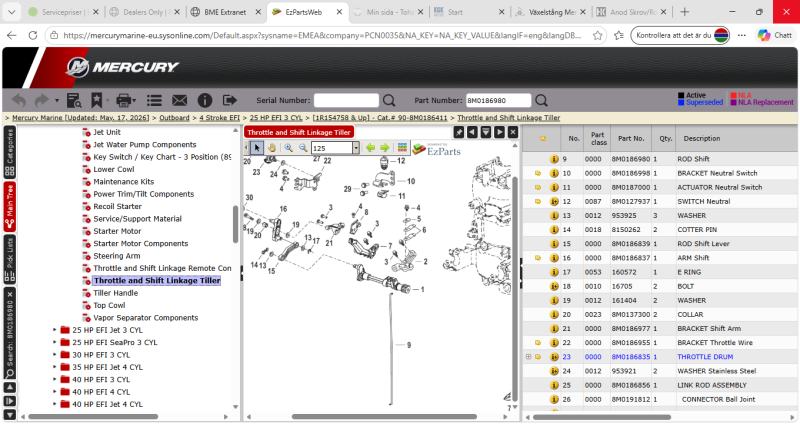Open the Search: 8M0186980 sidebar tab
The image size is (800, 424).
(x=10, y=334)
